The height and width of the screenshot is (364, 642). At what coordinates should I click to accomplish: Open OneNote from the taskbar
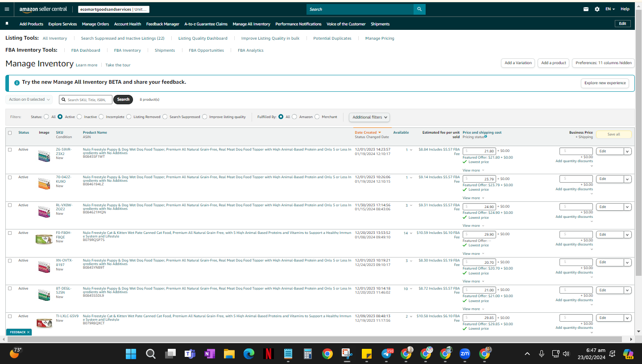(x=209, y=354)
